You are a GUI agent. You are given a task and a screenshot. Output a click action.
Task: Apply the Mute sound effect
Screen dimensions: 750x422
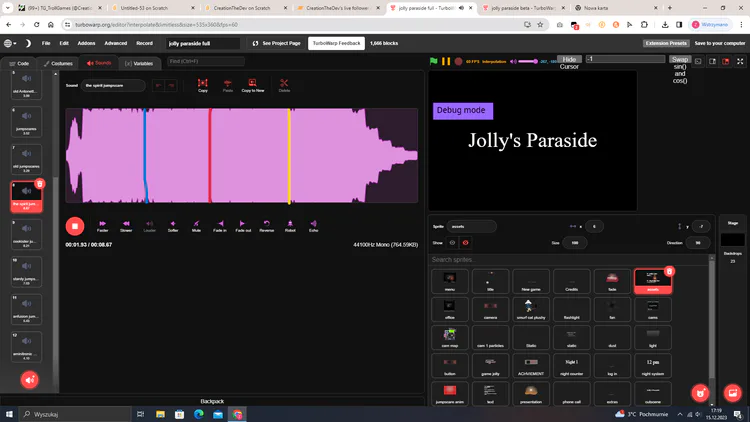click(x=196, y=226)
